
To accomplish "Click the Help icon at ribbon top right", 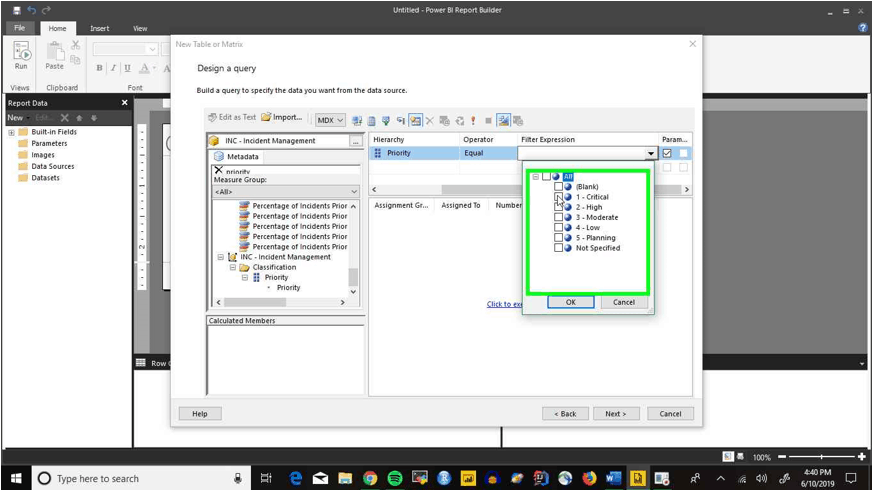I will (863, 28).
